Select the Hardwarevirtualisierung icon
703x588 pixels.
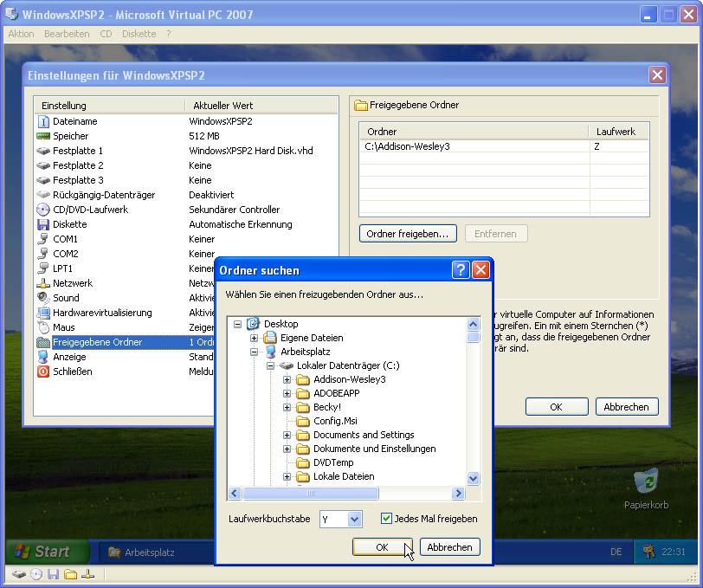(x=43, y=313)
